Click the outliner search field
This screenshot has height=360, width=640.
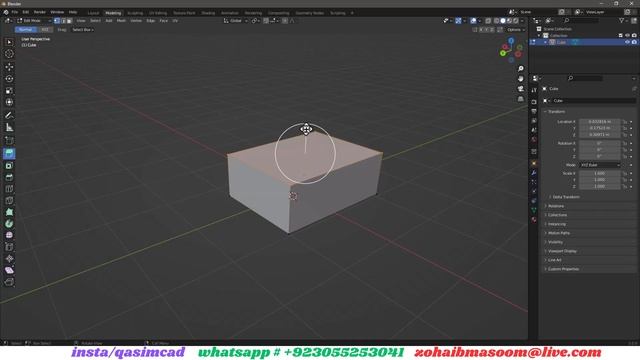[x=582, y=20]
